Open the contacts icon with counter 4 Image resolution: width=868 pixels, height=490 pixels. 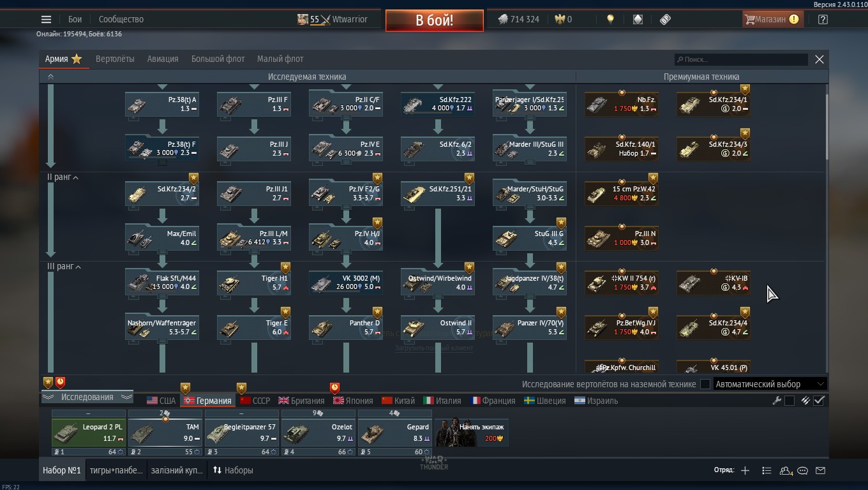click(786, 470)
